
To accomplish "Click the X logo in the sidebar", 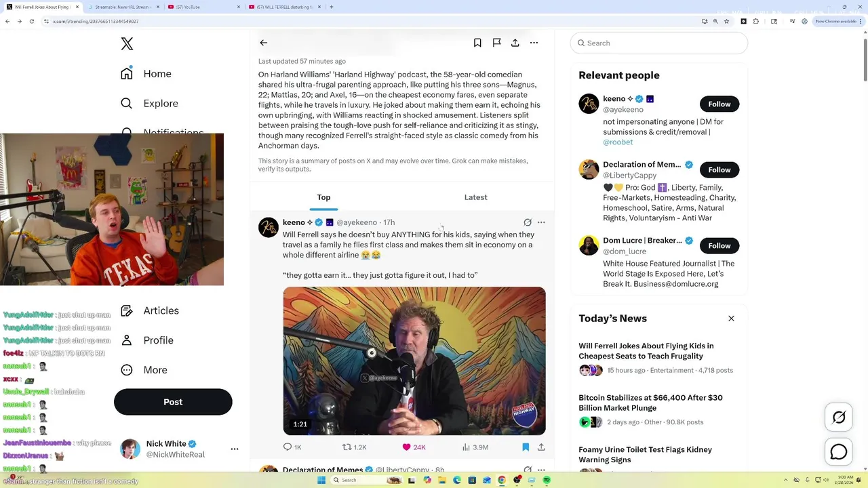I will (127, 44).
